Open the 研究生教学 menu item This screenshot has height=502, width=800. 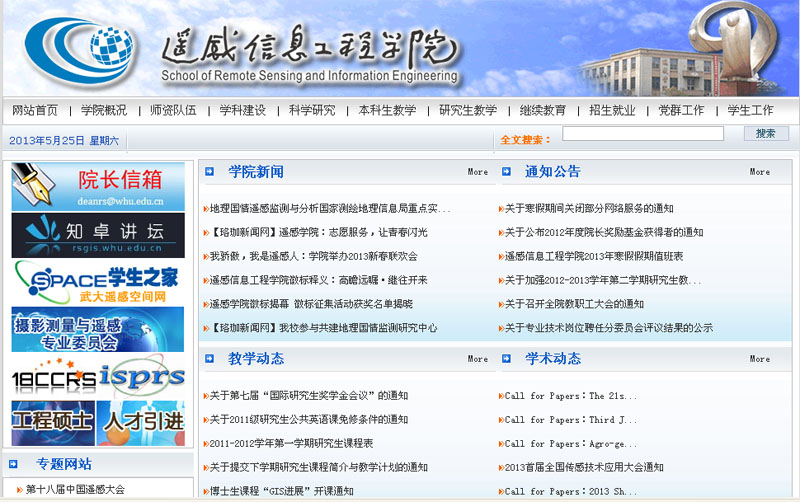click(468, 110)
